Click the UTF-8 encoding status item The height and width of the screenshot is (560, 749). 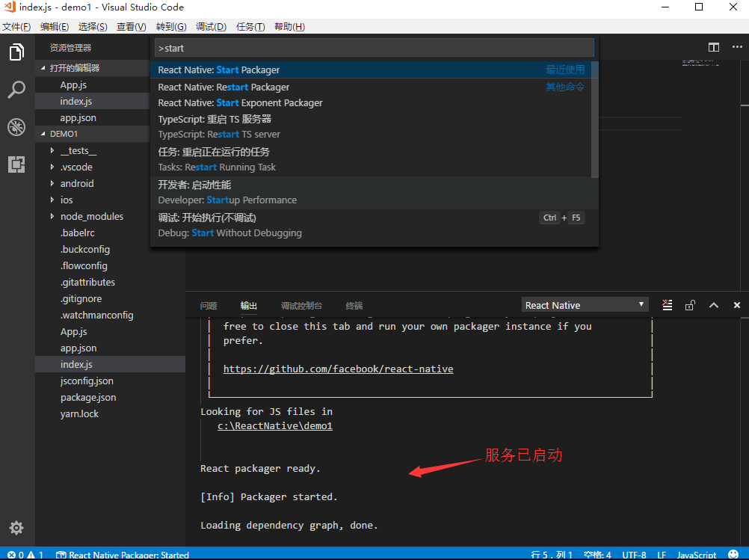tap(634, 555)
